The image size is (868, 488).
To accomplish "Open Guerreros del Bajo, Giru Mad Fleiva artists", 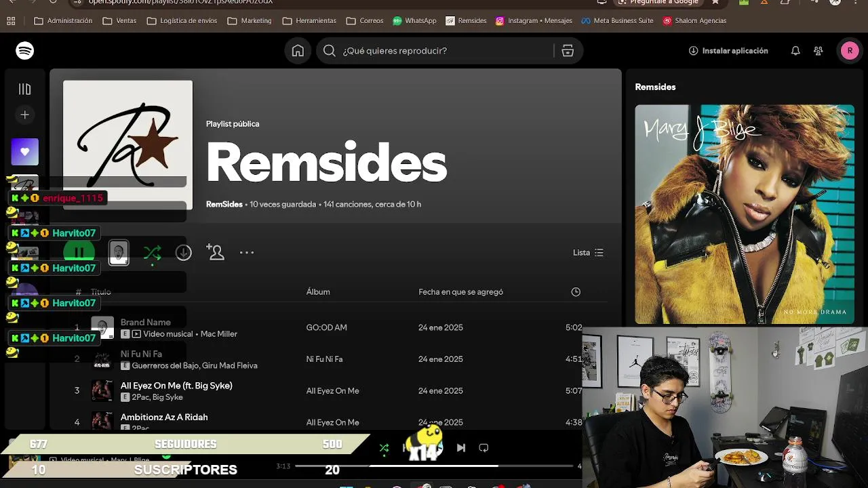I will coord(195,366).
